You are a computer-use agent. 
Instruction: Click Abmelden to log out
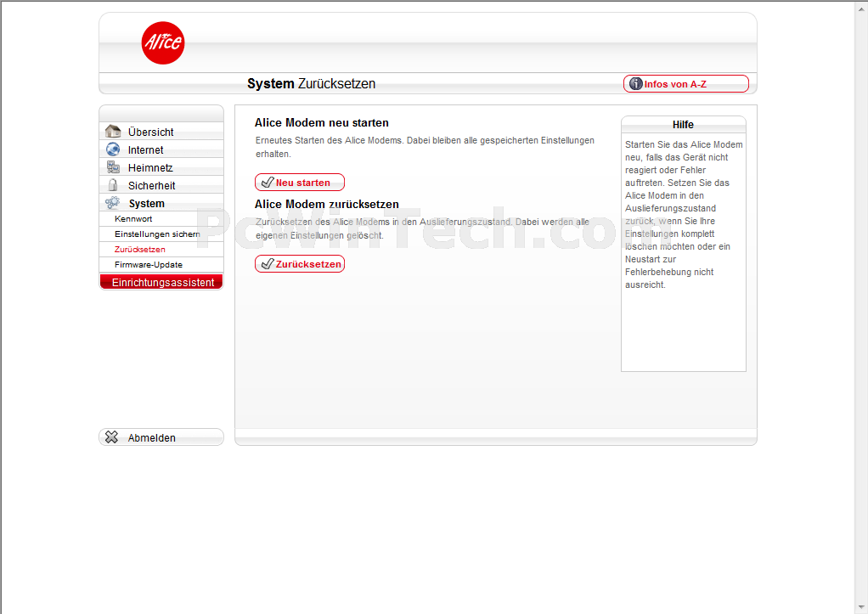pos(161,437)
